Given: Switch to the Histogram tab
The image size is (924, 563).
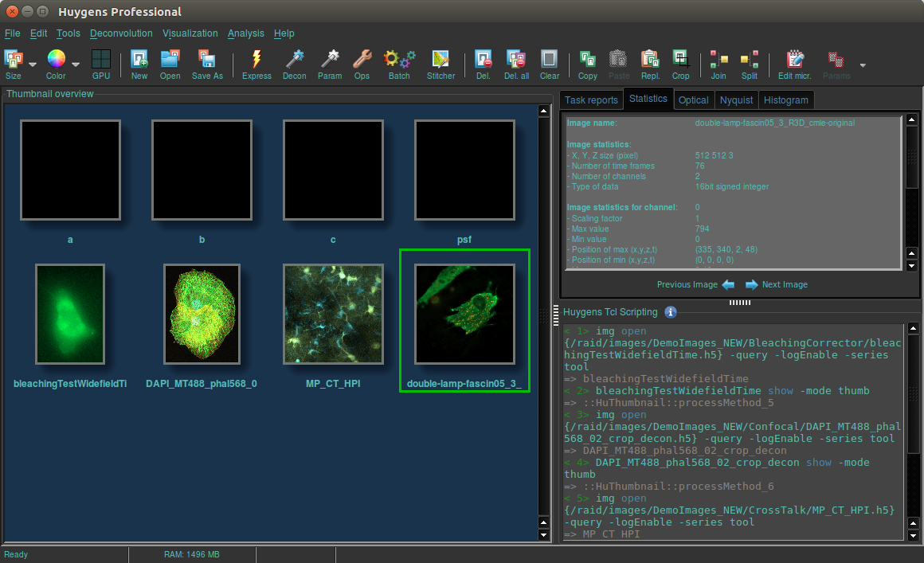Looking at the screenshot, I should click(786, 100).
